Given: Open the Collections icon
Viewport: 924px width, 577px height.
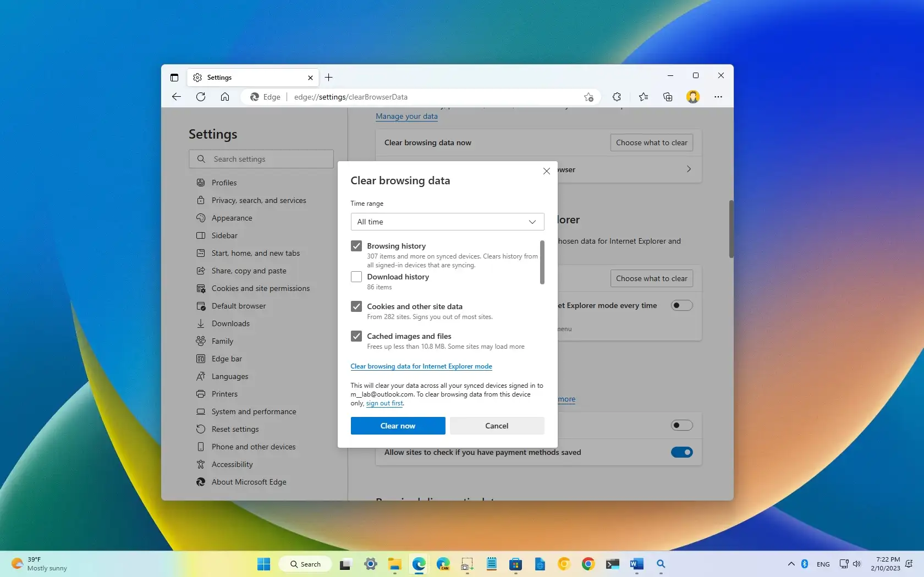Looking at the screenshot, I should pos(668,97).
